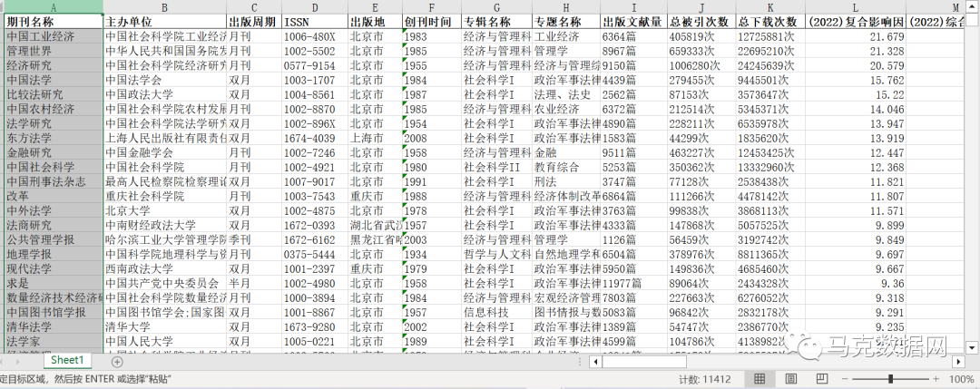The width and height of the screenshot is (980, 389).
Task: Click the vertical scrollbar down arrow
Action: tap(971, 347)
